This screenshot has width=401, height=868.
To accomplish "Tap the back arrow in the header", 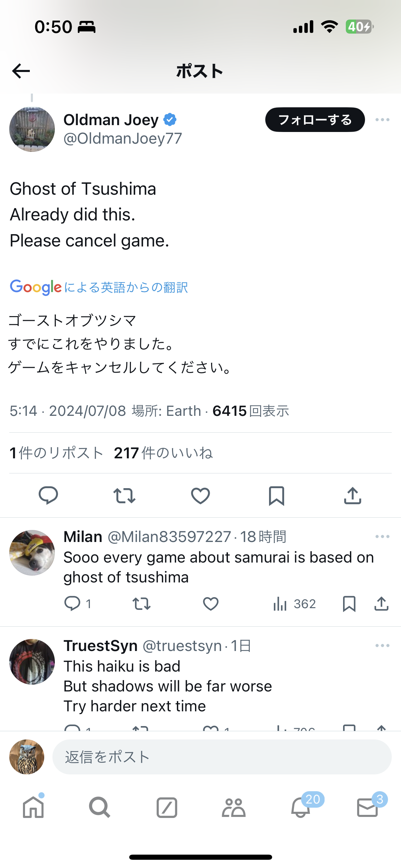I will [x=21, y=71].
